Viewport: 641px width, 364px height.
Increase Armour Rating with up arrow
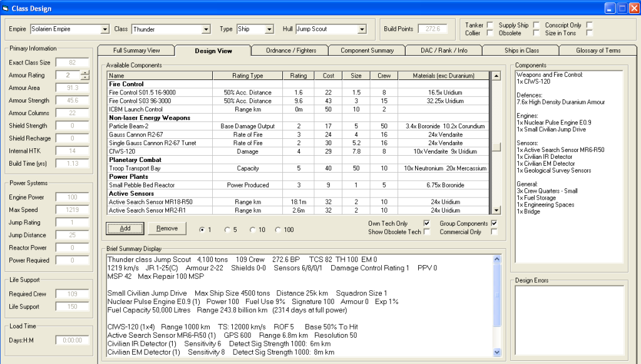click(x=85, y=73)
